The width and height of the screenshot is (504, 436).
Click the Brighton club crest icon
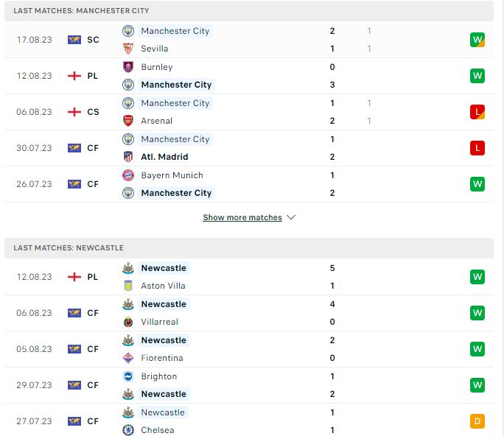coord(128,376)
